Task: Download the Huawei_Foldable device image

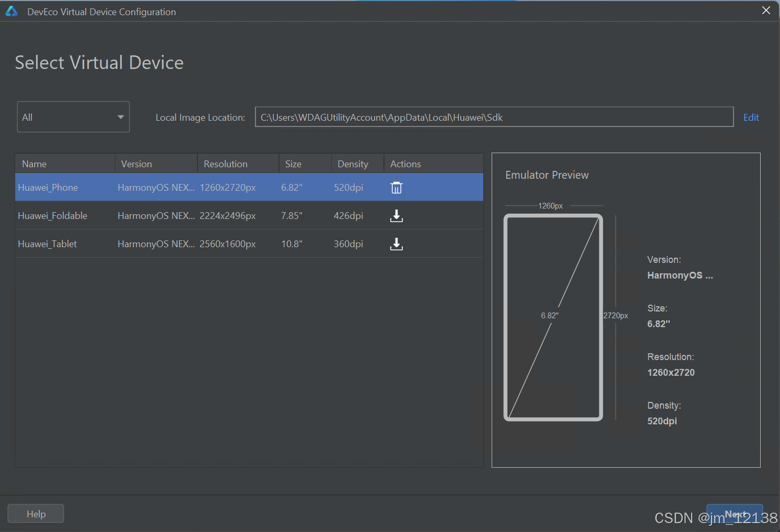Action: coord(397,216)
